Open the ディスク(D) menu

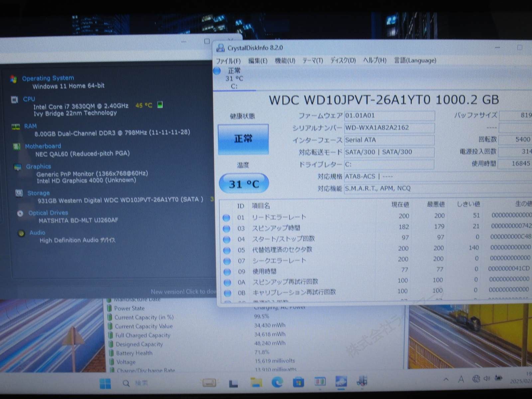point(343,61)
